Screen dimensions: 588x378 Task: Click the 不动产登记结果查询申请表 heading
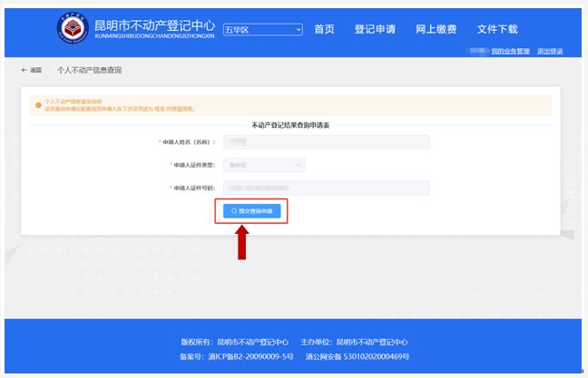[290, 125]
